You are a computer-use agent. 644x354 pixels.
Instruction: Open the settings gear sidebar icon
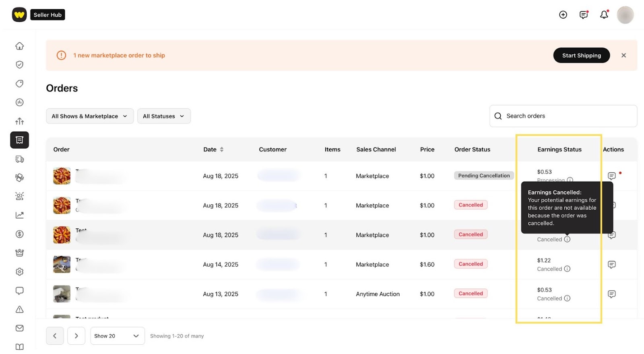(x=19, y=272)
